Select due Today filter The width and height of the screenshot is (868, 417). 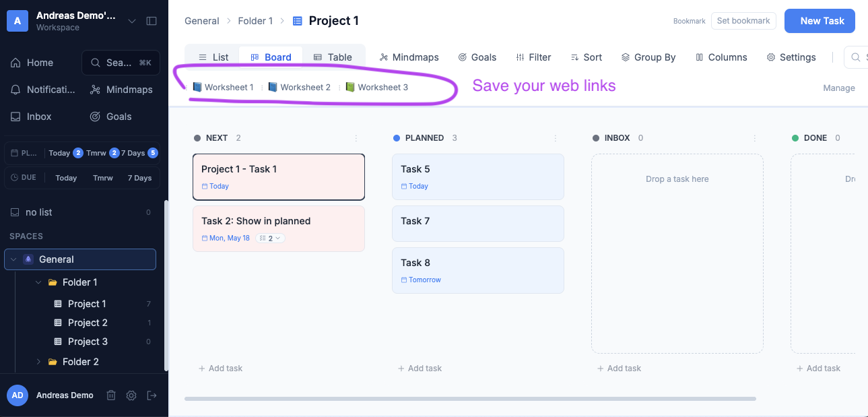(x=66, y=178)
